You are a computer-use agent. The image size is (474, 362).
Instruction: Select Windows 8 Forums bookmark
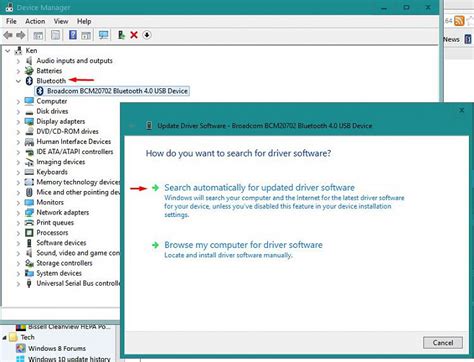pyautogui.click(x=57, y=348)
